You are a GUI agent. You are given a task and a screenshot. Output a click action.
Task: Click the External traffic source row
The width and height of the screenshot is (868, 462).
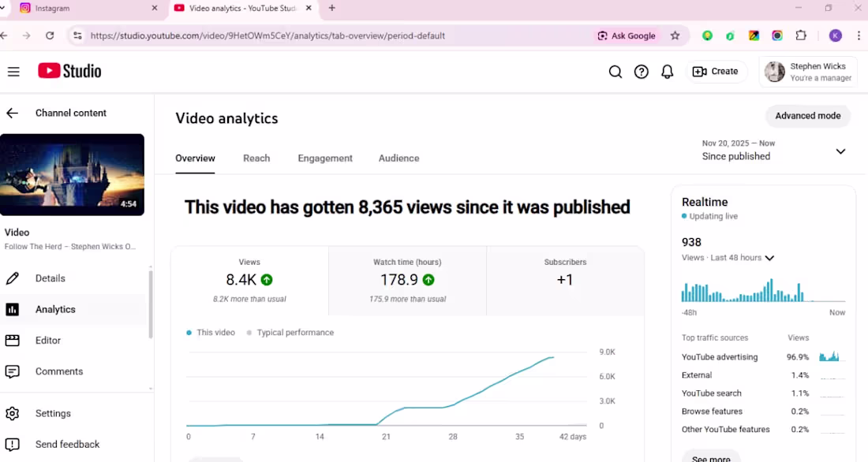tap(763, 375)
